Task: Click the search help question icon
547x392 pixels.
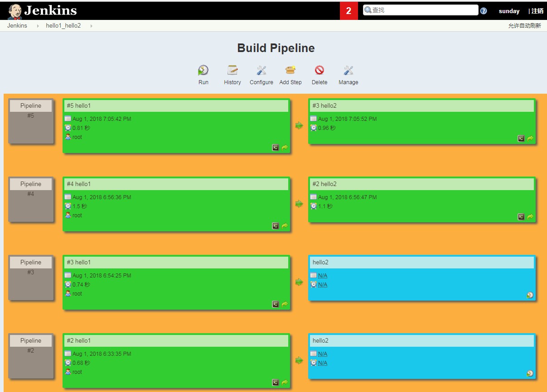Action: [484, 11]
